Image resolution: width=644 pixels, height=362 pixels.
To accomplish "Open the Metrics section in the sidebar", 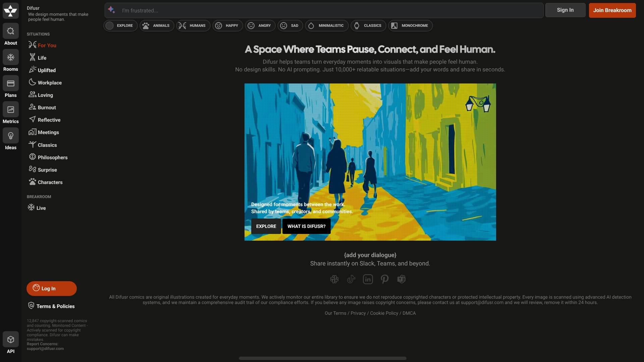I will point(10,113).
